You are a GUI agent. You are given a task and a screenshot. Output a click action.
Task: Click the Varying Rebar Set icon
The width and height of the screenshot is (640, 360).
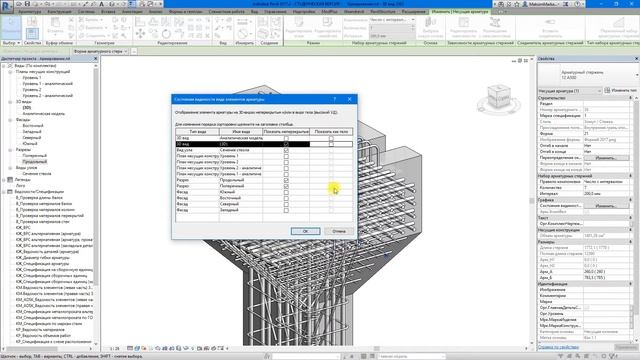618,27
